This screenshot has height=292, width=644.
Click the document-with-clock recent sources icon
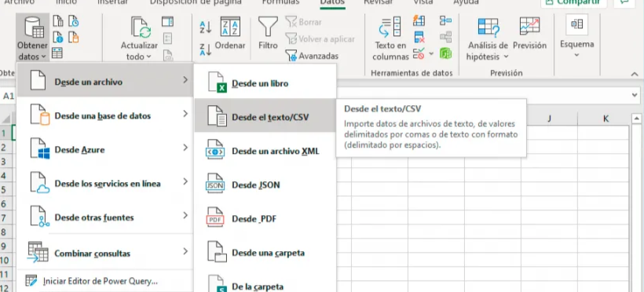[x=73, y=20]
